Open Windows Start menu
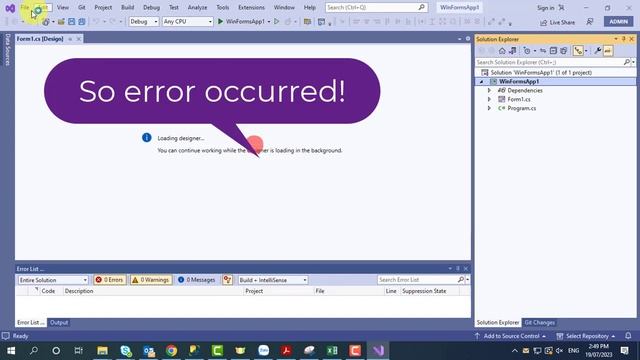This screenshot has width=640, height=360. (x=11, y=351)
